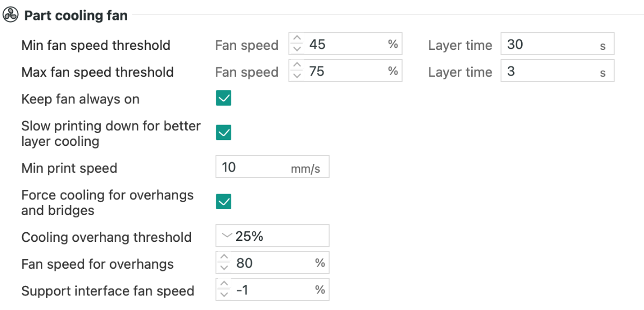The image size is (644, 310).
Task: Click the Min fan speed value 45
Action: point(317,45)
